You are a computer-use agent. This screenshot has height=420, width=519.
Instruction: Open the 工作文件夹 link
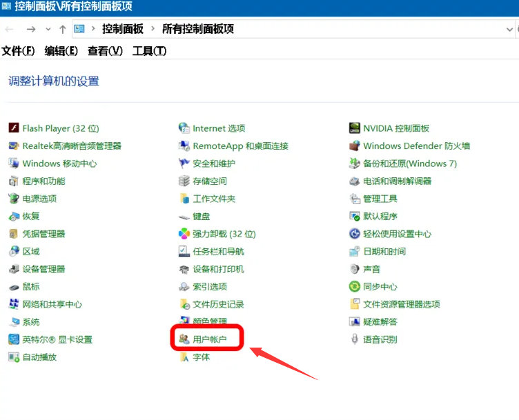(214, 199)
